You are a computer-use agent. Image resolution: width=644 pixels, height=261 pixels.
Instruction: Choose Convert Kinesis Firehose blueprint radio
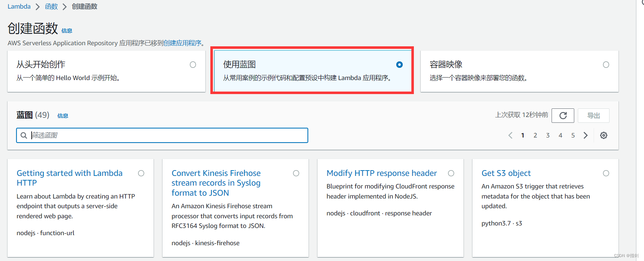pos(296,173)
